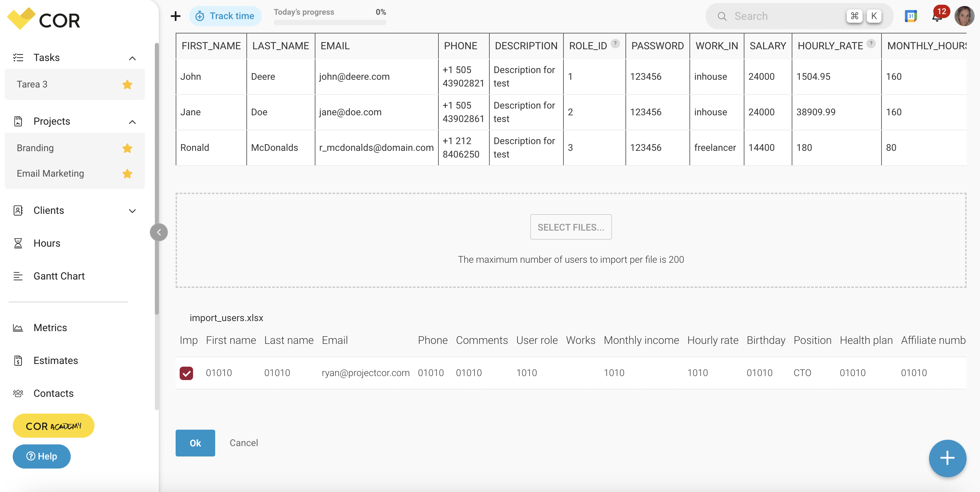
Task: Collapse the sidebar with the arrow handle
Action: pyautogui.click(x=159, y=232)
